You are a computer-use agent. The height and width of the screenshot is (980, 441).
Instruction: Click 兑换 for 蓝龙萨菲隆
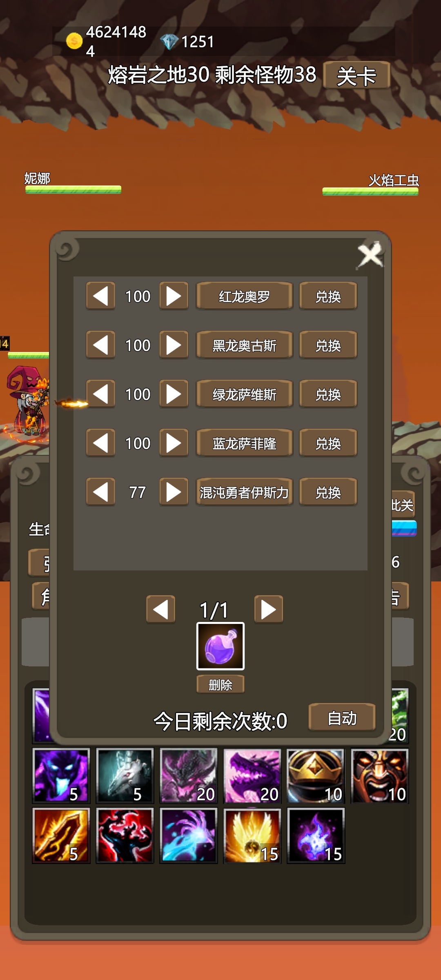pyautogui.click(x=328, y=443)
